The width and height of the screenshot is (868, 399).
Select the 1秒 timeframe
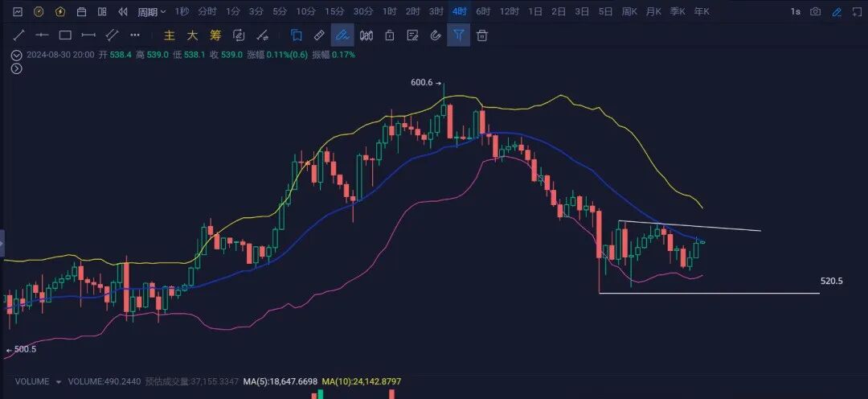coord(182,11)
